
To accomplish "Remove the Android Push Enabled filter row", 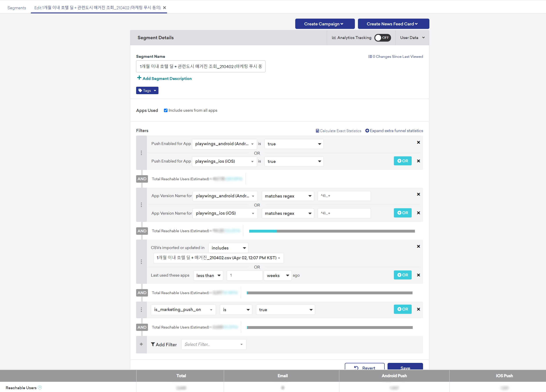I will tap(418, 142).
